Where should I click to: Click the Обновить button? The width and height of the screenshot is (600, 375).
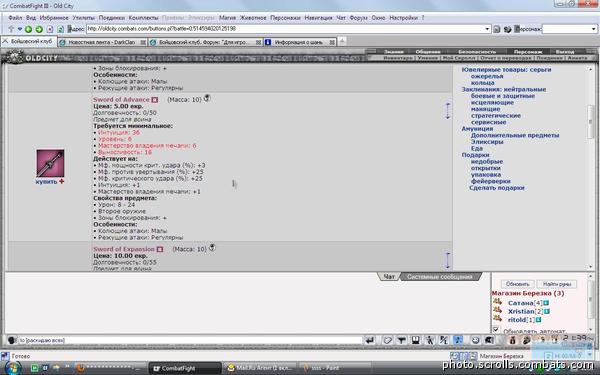[517, 284]
